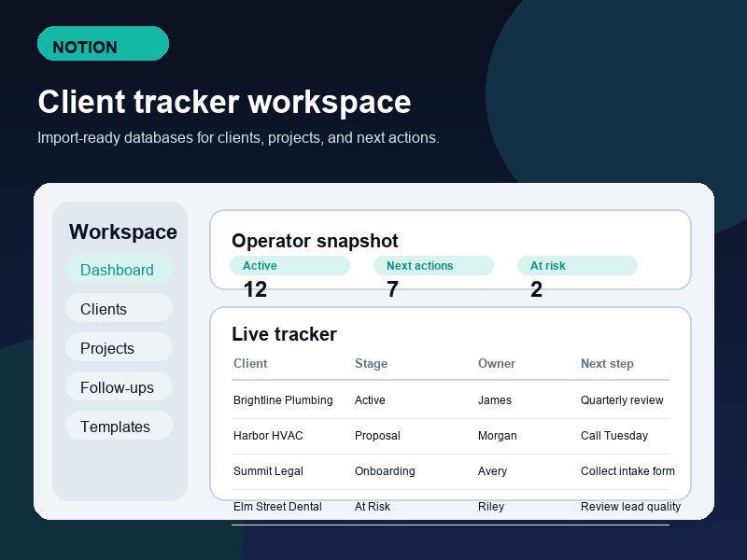Image resolution: width=747 pixels, height=560 pixels.
Task: Select the Follow-ups section
Action: click(x=118, y=387)
